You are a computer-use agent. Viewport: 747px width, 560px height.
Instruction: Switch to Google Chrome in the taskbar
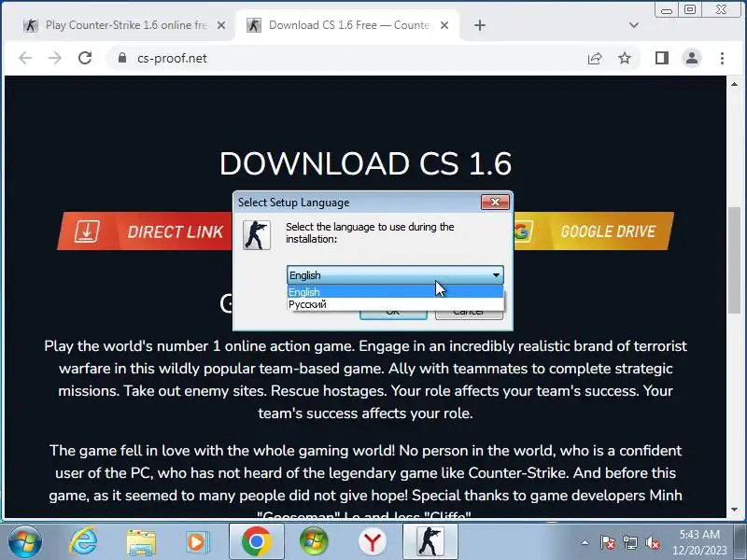pyautogui.click(x=256, y=541)
